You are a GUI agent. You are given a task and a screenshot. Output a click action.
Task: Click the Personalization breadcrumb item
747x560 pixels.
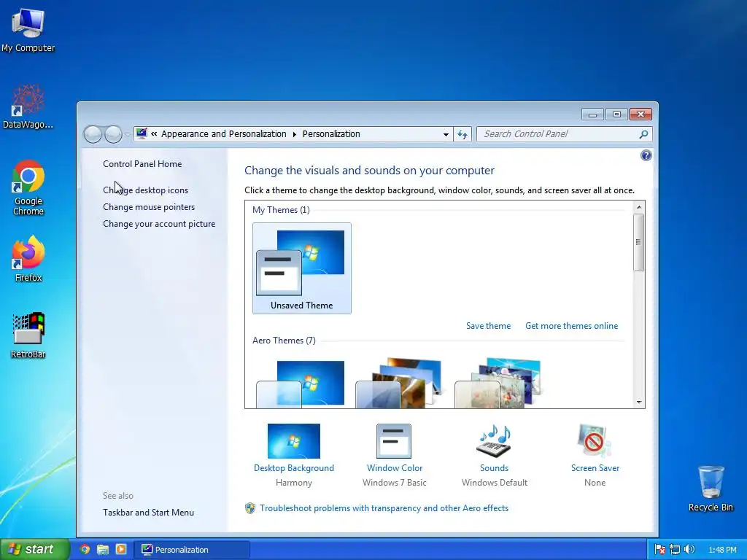pos(331,134)
